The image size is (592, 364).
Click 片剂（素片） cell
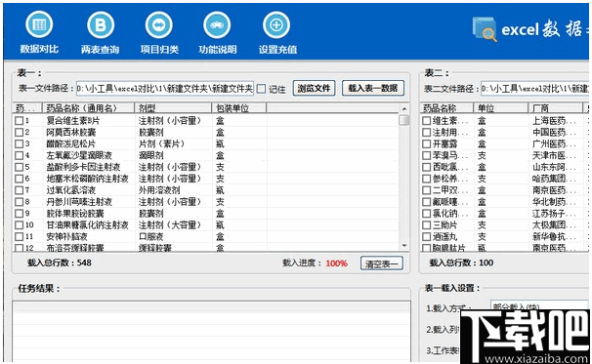tap(161, 144)
